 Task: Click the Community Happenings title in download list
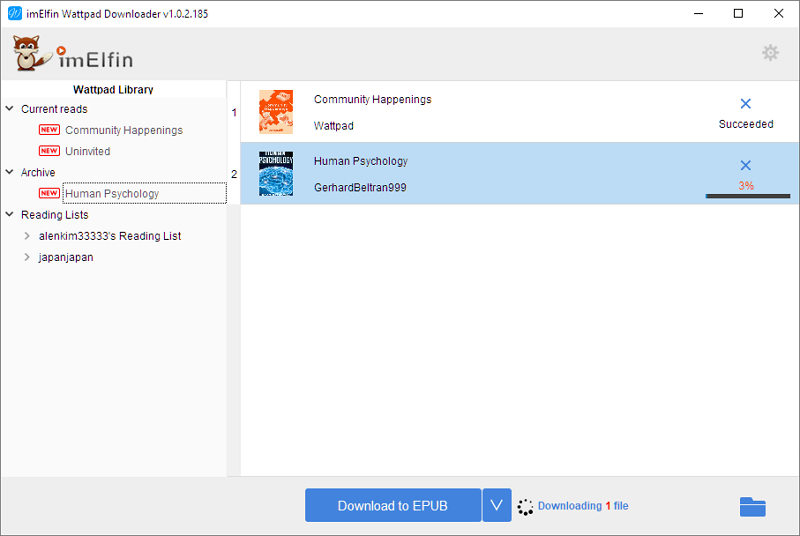[x=372, y=99]
